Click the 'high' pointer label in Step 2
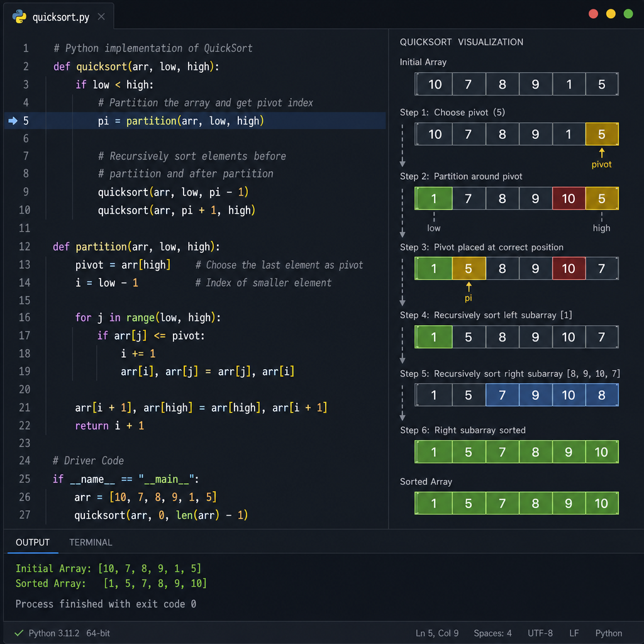This screenshot has width=644, height=644. click(x=601, y=228)
